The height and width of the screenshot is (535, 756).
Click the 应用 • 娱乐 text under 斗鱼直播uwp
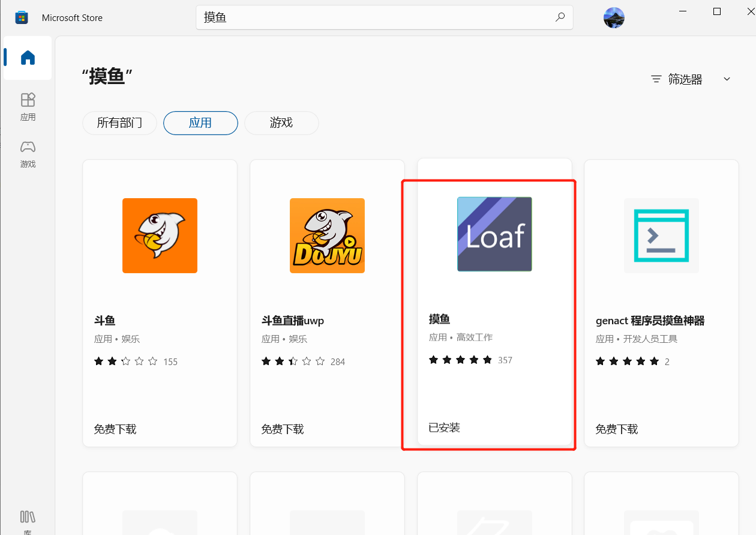284,339
